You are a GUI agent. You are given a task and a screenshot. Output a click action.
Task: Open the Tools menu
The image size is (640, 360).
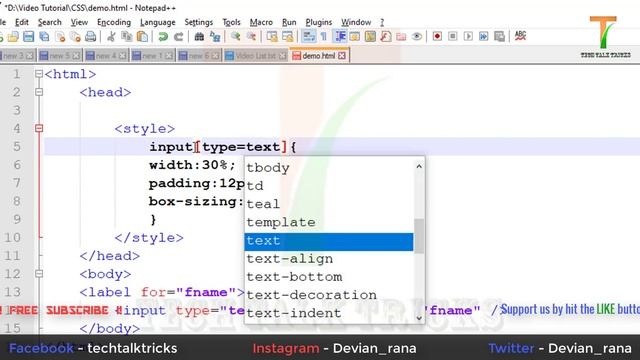[x=231, y=22]
